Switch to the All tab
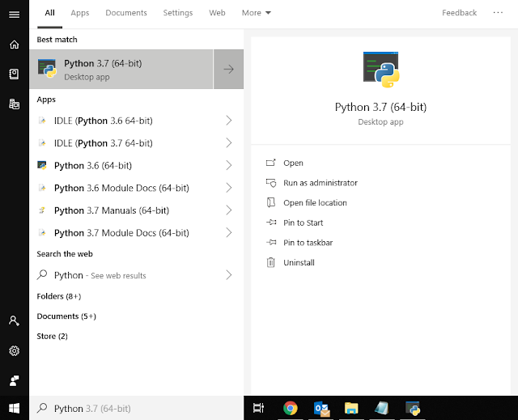 point(49,13)
